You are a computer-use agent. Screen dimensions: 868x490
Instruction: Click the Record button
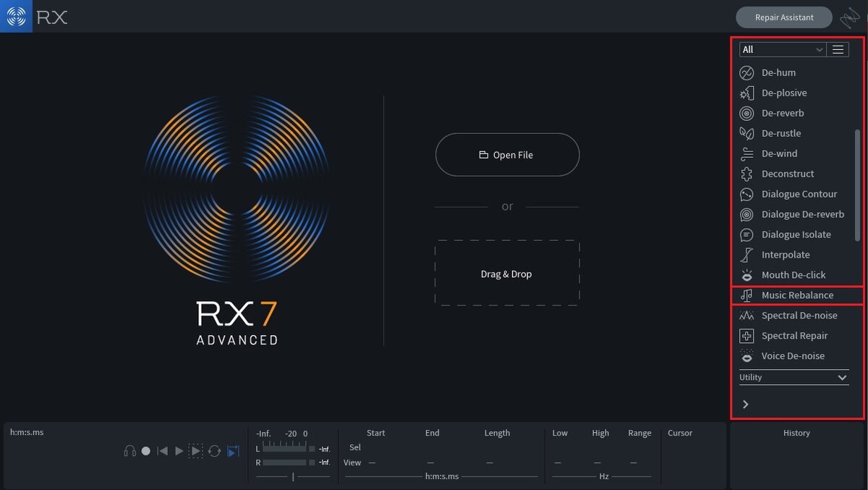click(146, 451)
